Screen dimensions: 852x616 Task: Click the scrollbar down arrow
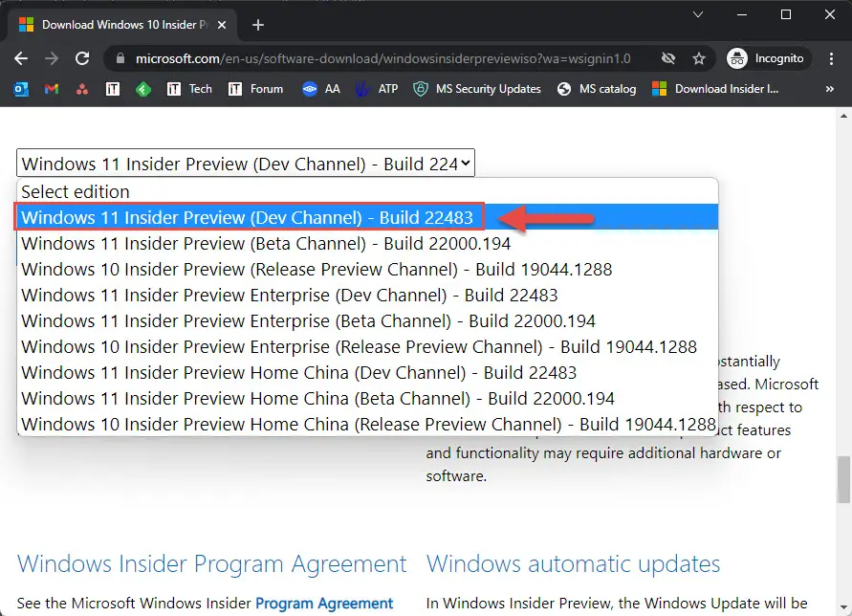click(x=843, y=607)
